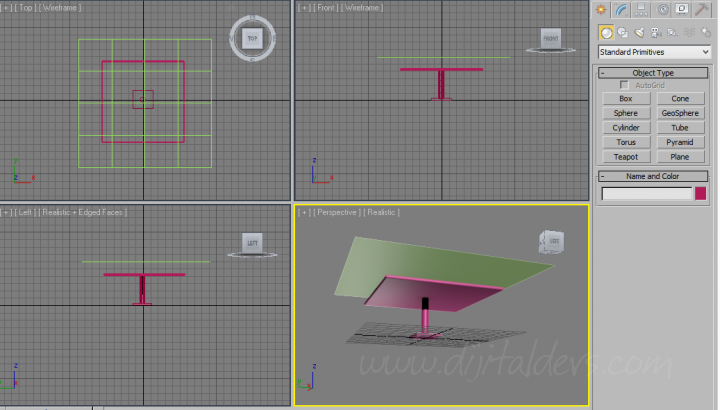The width and height of the screenshot is (720, 410).
Task: Open the Display panel tab
Action: pos(682,10)
